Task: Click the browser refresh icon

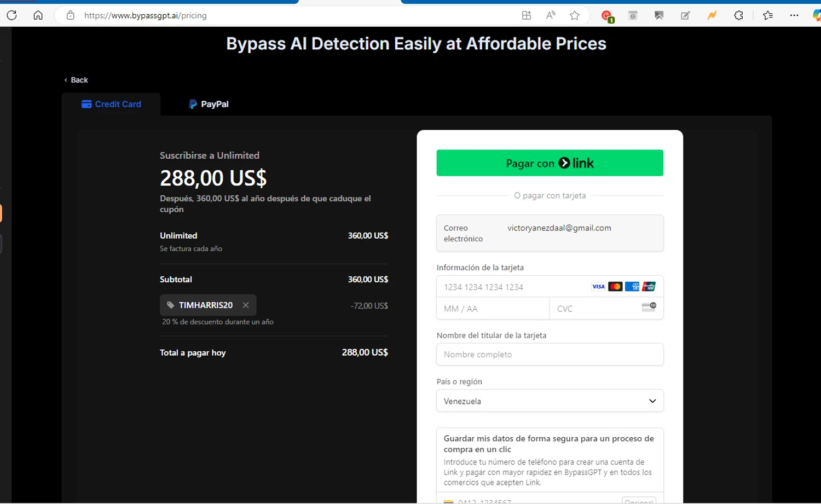Action: click(x=11, y=15)
